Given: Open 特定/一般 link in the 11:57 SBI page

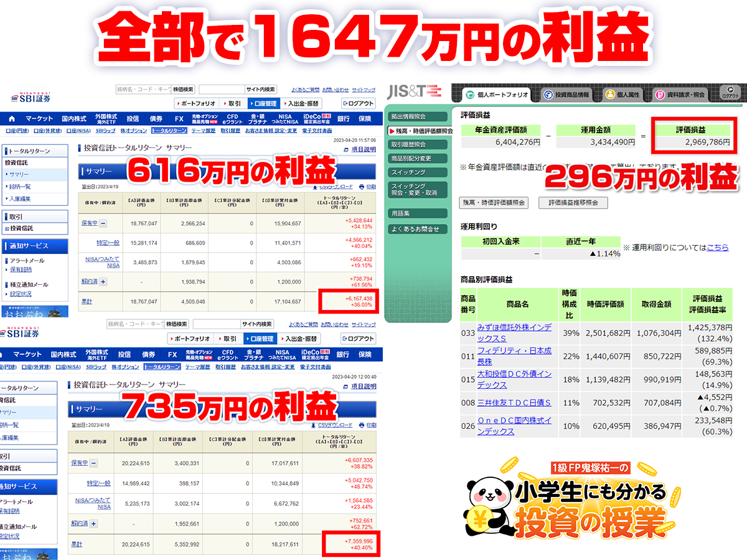Looking at the screenshot, I should click(107, 242).
